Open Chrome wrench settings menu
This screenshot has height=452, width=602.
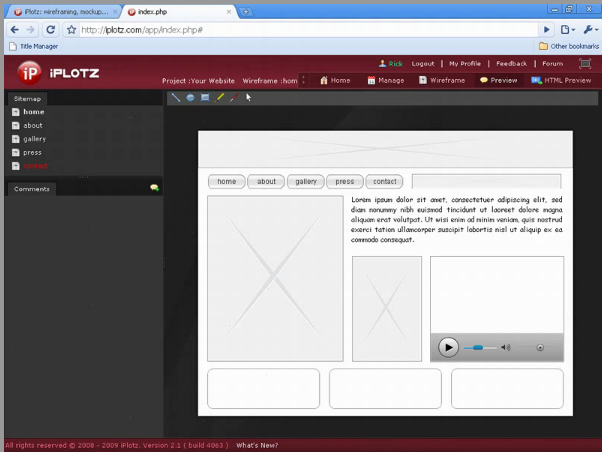click(x=589, y=30)
